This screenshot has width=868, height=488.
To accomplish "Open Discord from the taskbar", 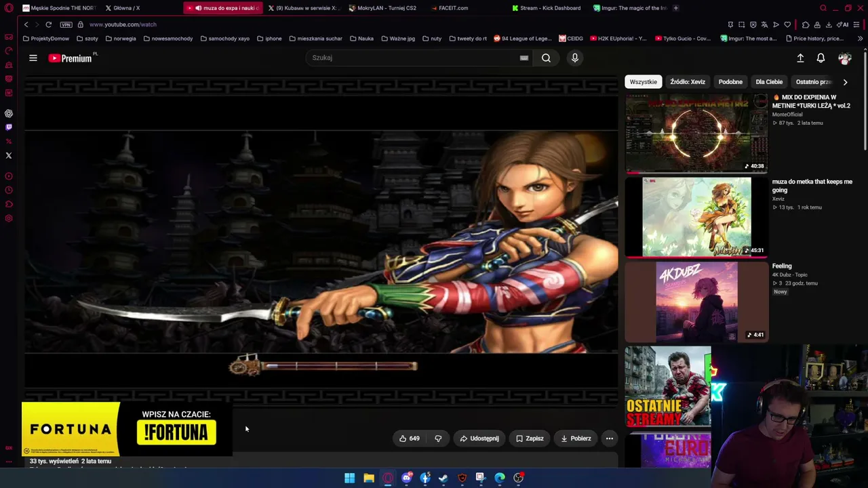I will [406, 478].
